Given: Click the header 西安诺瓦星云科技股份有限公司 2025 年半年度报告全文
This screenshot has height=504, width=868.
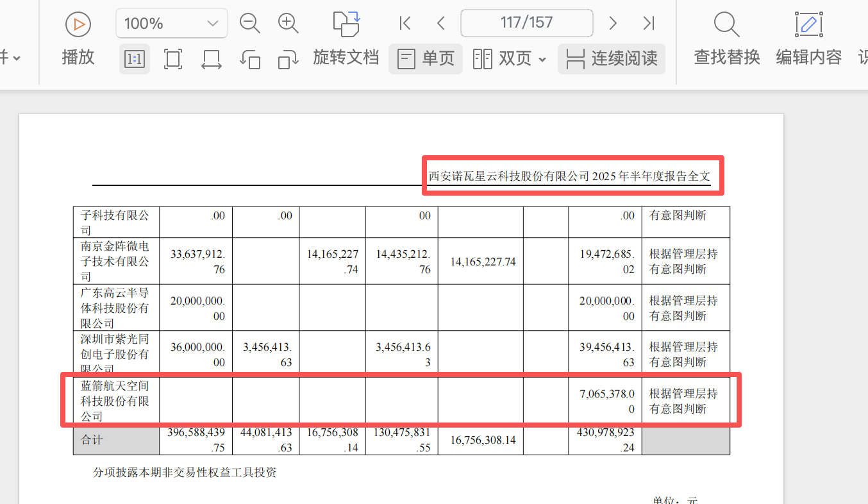Looking at the screenshot, I should click(569, 176).
